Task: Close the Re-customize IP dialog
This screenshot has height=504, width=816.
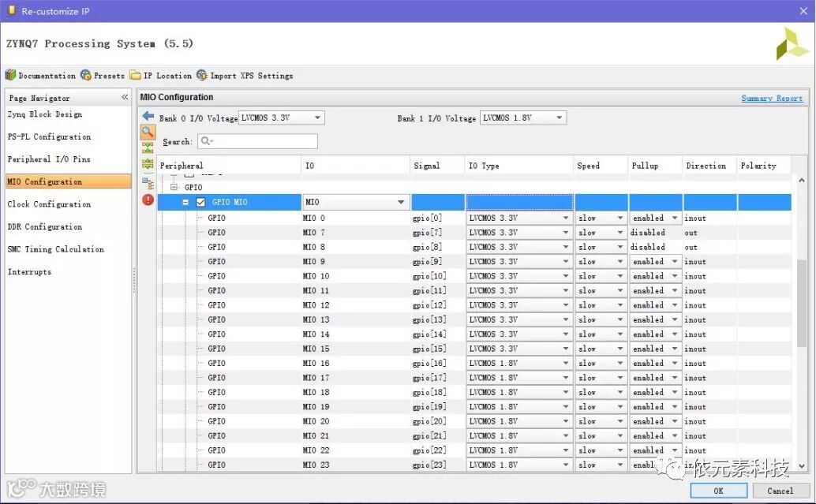Action: (803, 11)
